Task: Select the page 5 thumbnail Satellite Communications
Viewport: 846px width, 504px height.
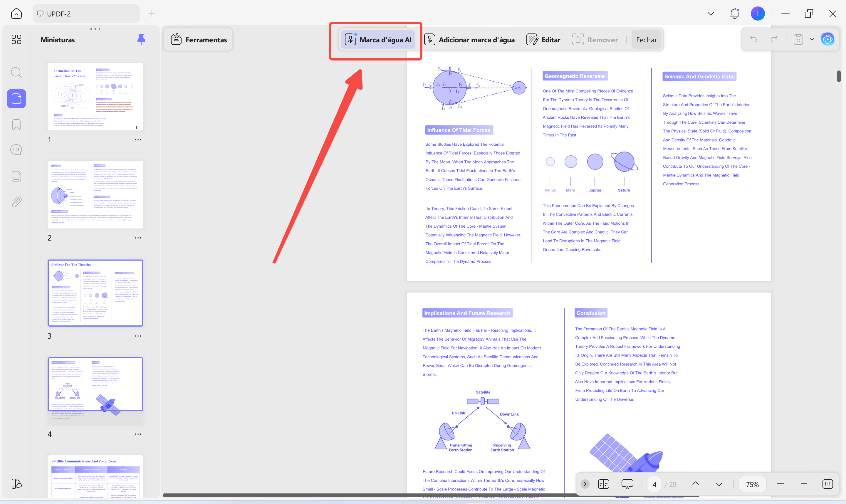Action: [95, 476]
